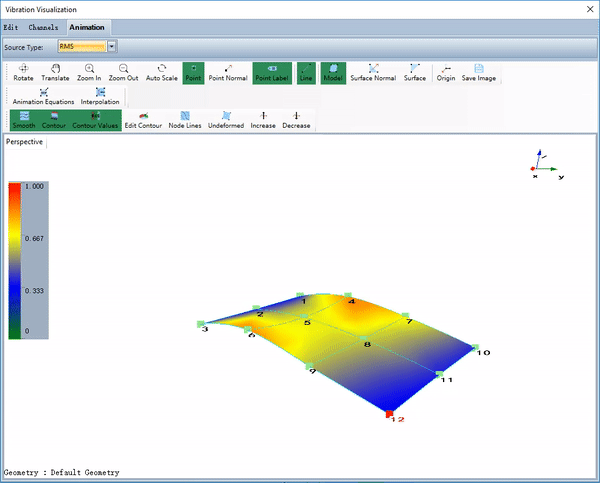
Task: Select the Rotate tool
Action: pos(23,73)
